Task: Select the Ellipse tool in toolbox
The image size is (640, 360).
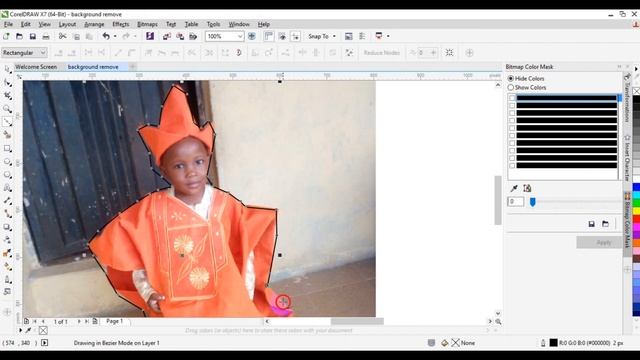Action: [8, 162]
